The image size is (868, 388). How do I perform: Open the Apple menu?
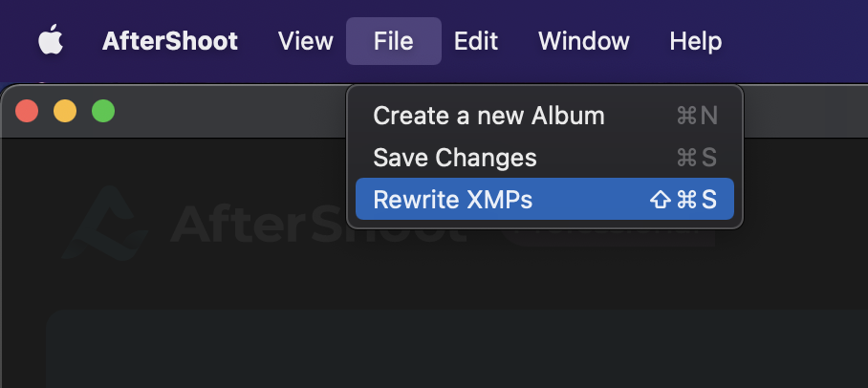pos(49,42)
